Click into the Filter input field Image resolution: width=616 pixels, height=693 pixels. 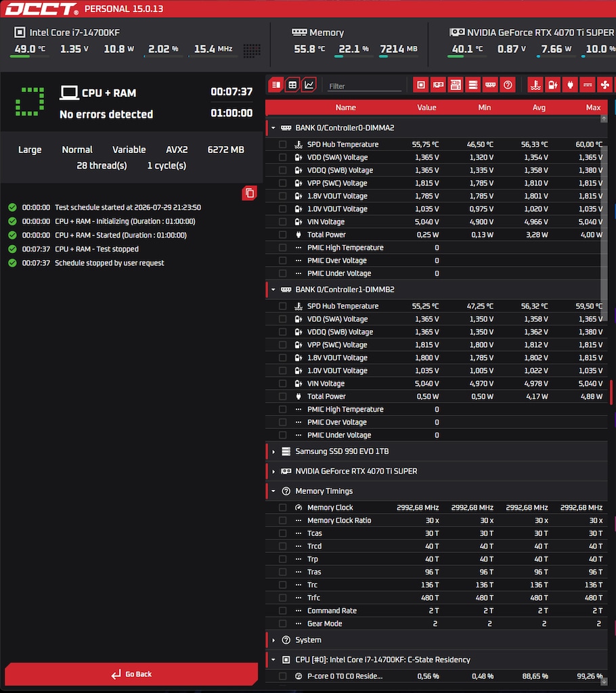click(364, 86)
